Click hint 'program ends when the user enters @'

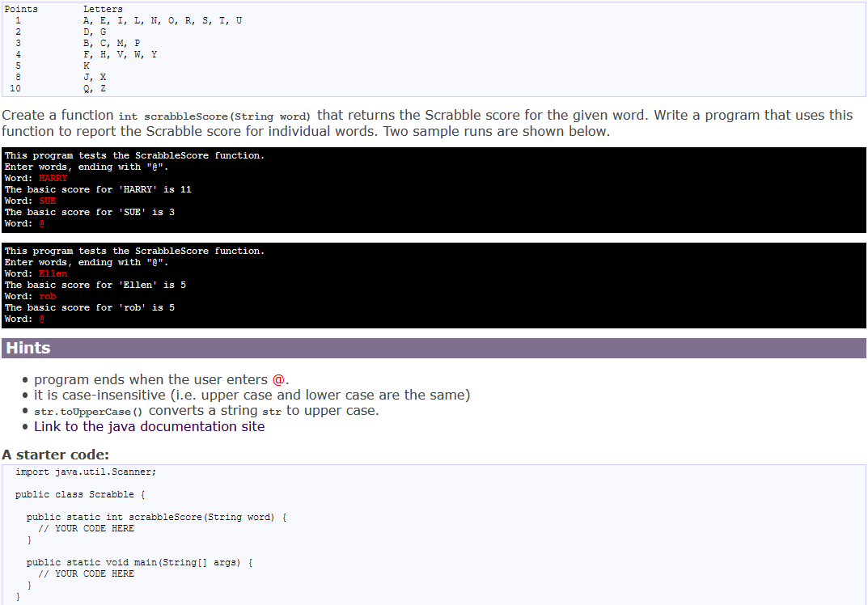pyautogui.click(x=162, y=379)
